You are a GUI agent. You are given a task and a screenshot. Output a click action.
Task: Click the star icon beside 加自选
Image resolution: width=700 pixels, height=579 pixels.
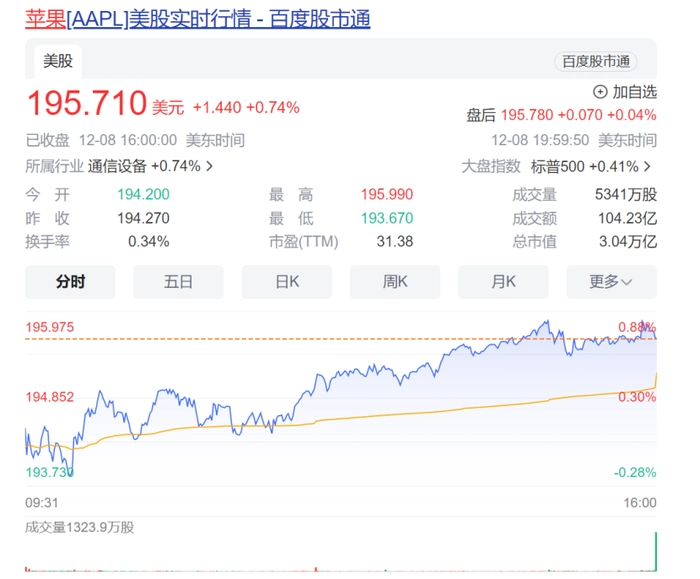[600, 92]
